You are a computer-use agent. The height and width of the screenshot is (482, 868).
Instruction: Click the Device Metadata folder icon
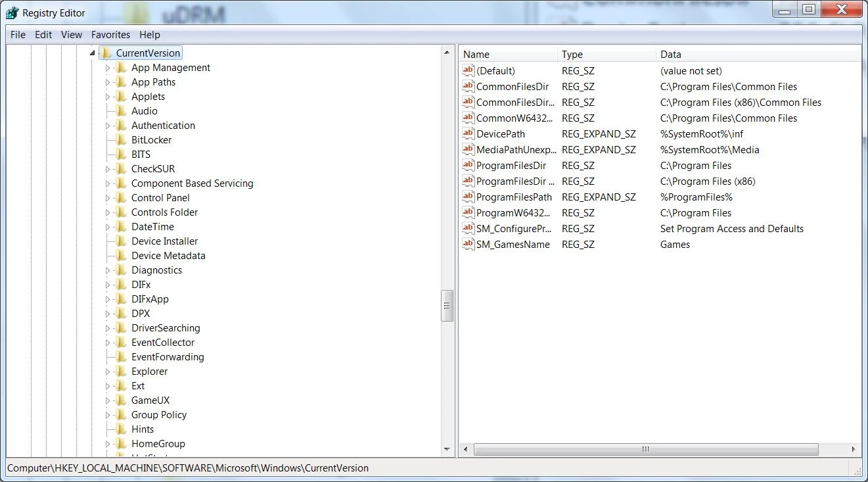pyautogui.click(x=120, y=256)
